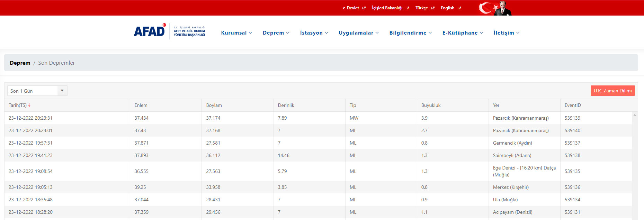Expand the Deprem navigation menu

(276, 33)
